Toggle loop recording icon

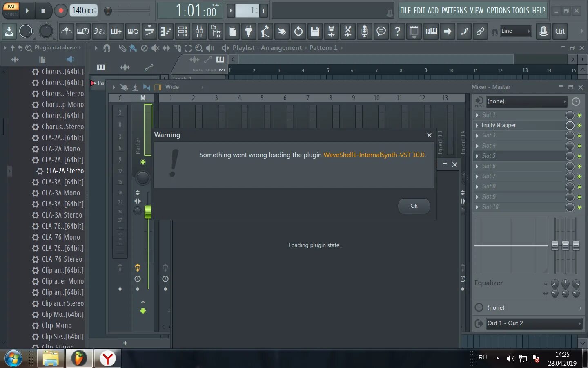tap(133, 31)
